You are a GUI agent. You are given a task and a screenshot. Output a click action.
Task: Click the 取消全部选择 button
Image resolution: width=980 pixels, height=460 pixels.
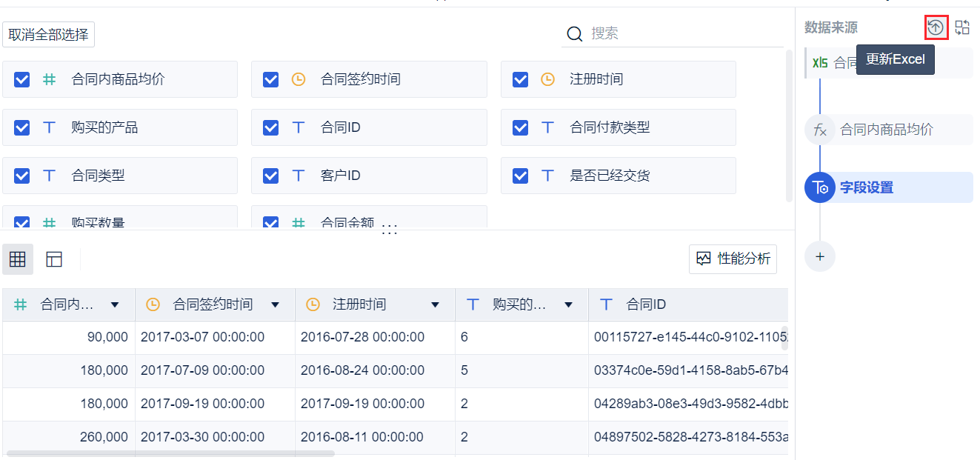pos(48,34)
